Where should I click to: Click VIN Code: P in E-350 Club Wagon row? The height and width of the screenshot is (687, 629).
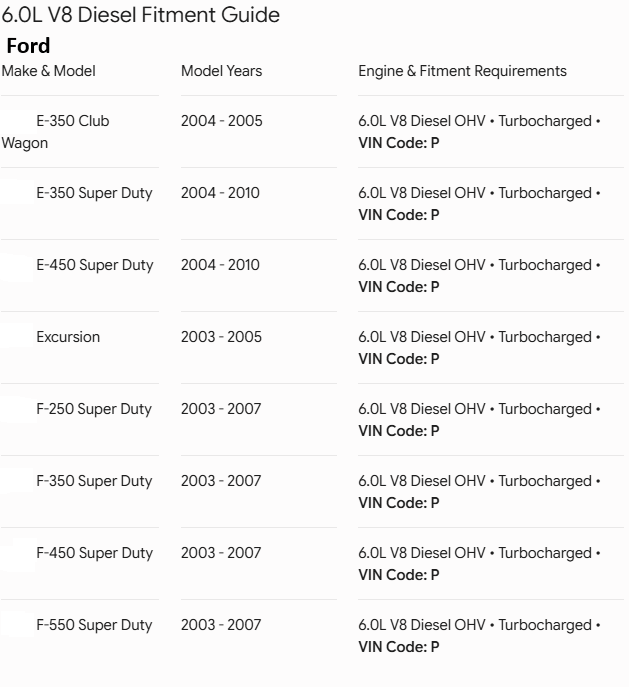[399, 143]
